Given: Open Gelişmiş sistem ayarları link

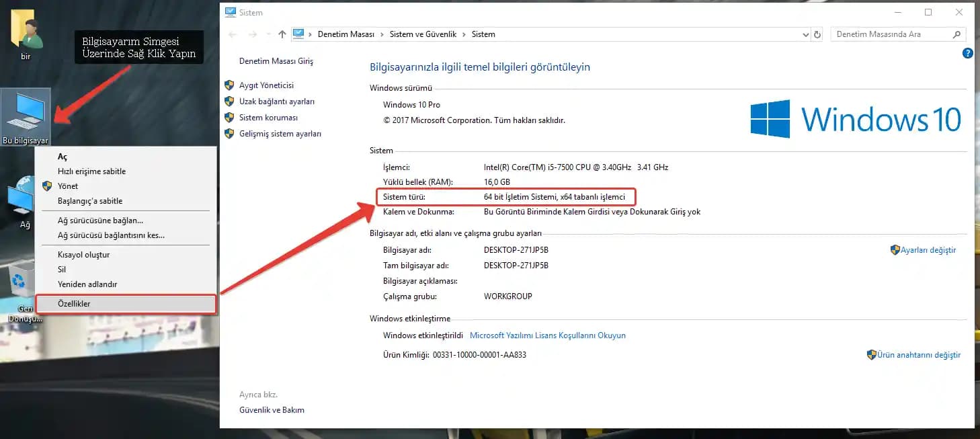Looking at the screenshot, I should tap(280, 134).
